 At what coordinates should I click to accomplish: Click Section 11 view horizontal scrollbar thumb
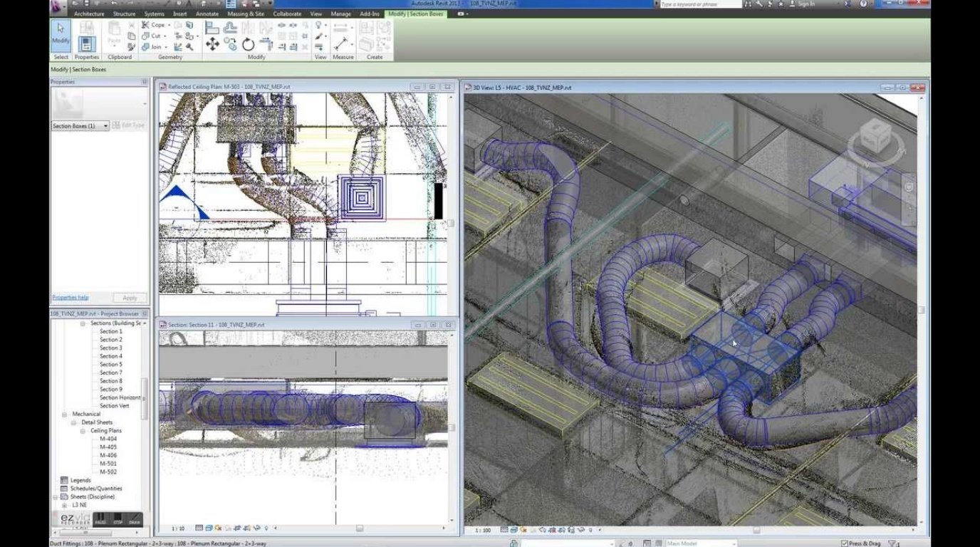[359, 528]
